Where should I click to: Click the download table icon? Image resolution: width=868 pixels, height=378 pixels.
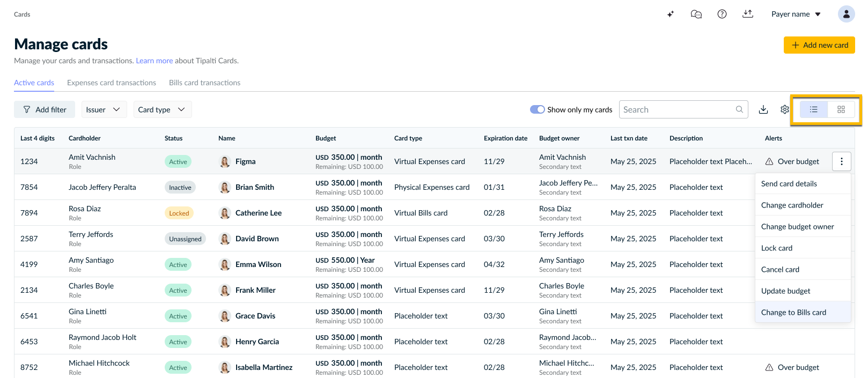(763, 109)
